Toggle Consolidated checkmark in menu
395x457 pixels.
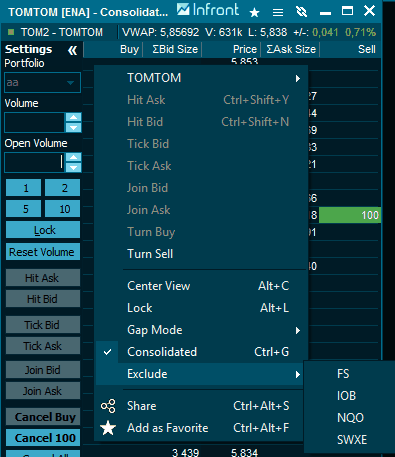coord(107,352)
